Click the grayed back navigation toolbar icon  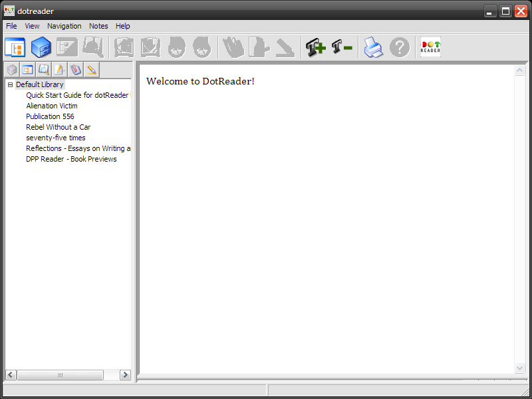tap(176, 47)
